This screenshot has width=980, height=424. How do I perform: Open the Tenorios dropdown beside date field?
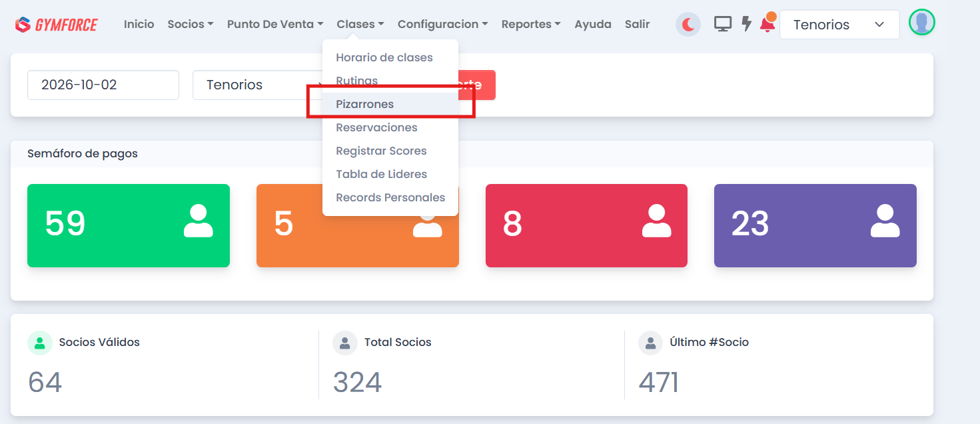point(258,85)
